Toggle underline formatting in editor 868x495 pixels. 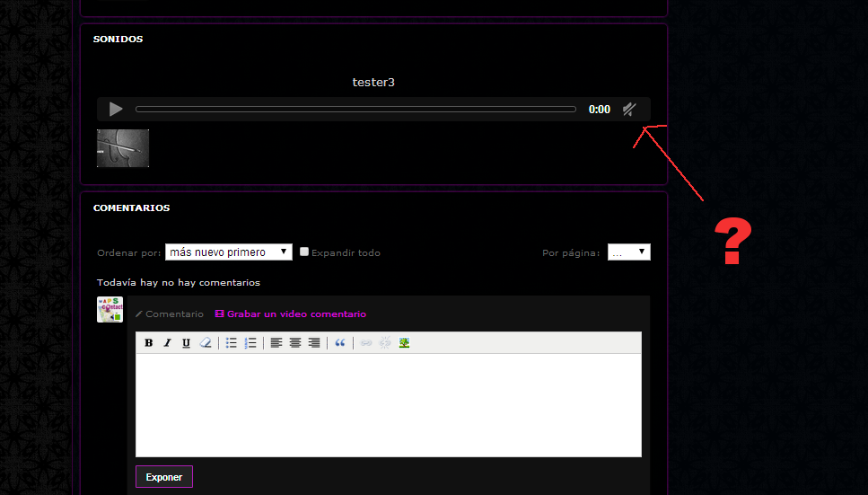tap(186, 343)
